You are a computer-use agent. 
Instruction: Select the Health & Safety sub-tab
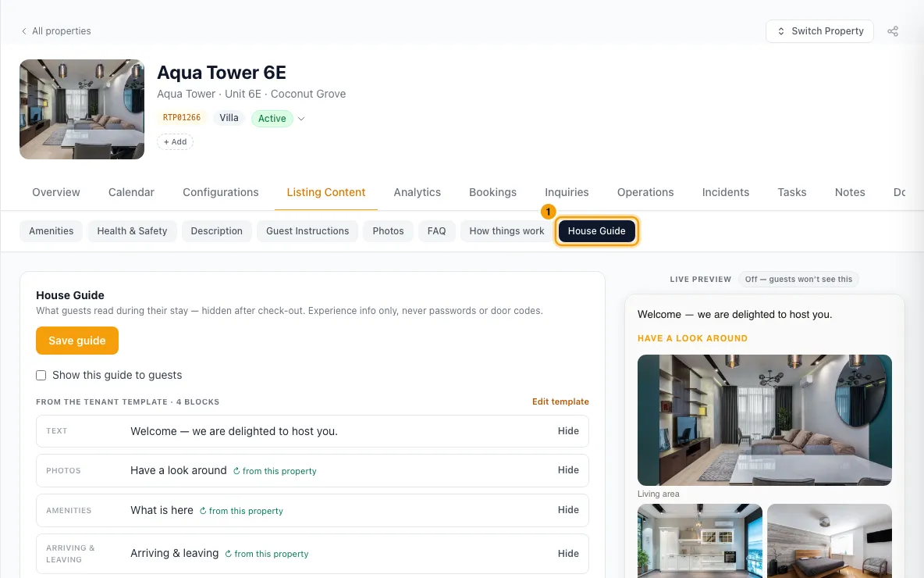point(132,231)
